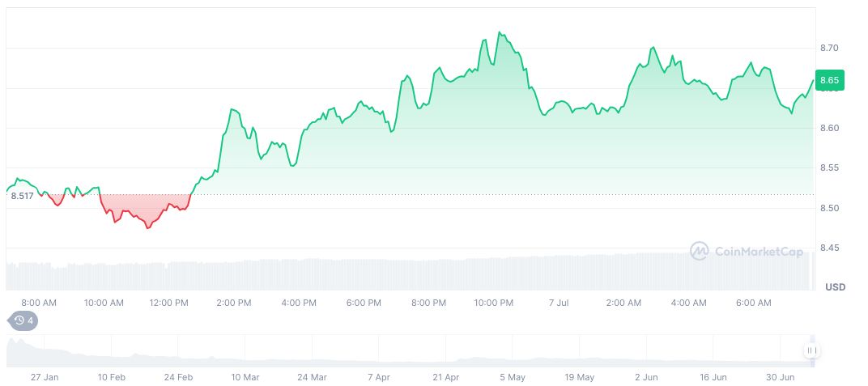Select 27 Jan on the range timeline
868x386 pixels.
coord(45,377)
